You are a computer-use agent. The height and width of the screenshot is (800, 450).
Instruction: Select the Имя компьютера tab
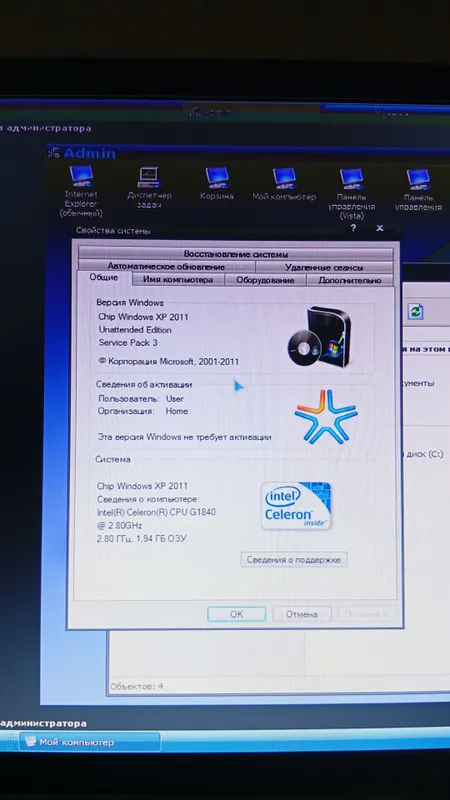click(x=178, y=280)
